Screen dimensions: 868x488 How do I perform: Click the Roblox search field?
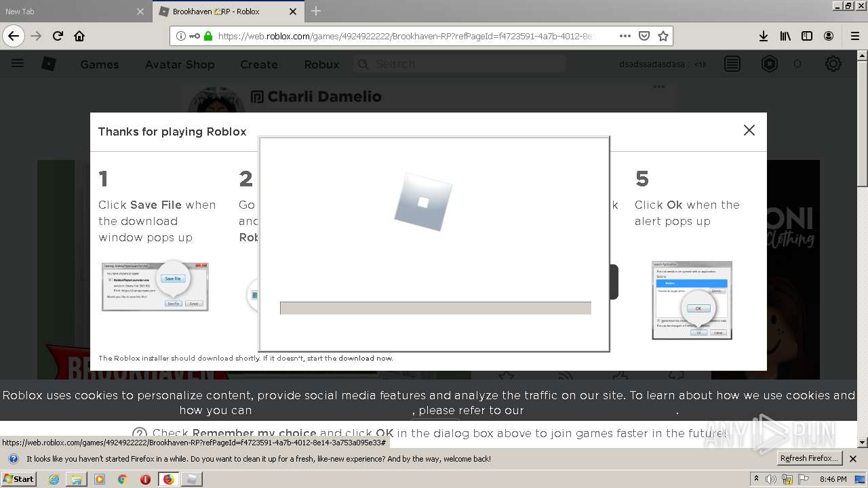pyautogui.click(x=460, y=64)
